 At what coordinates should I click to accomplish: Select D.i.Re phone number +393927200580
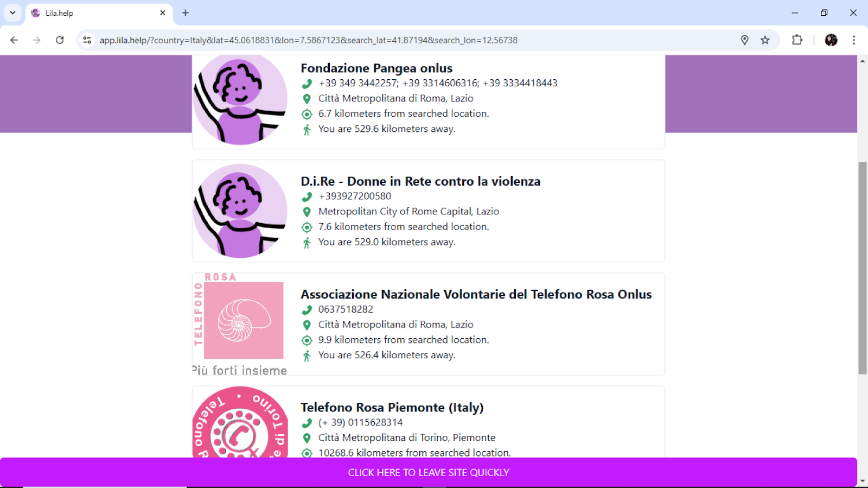point(355,197)
